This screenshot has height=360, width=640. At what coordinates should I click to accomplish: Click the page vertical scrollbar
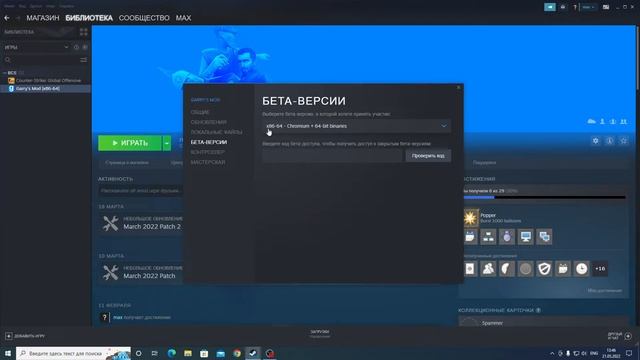click(x=638, y=57)
